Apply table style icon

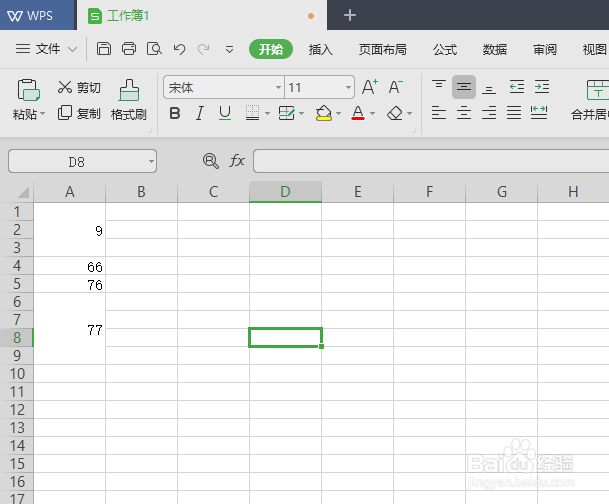(287, 113)
